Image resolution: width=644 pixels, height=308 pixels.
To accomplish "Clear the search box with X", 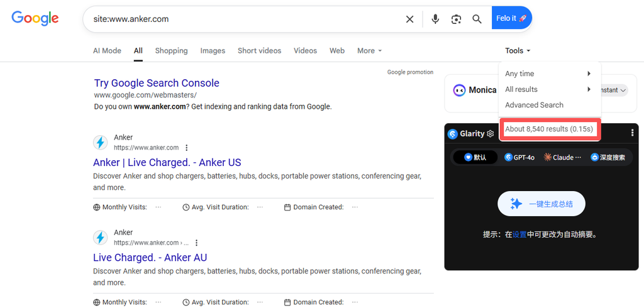I will [x=409, y=19].
